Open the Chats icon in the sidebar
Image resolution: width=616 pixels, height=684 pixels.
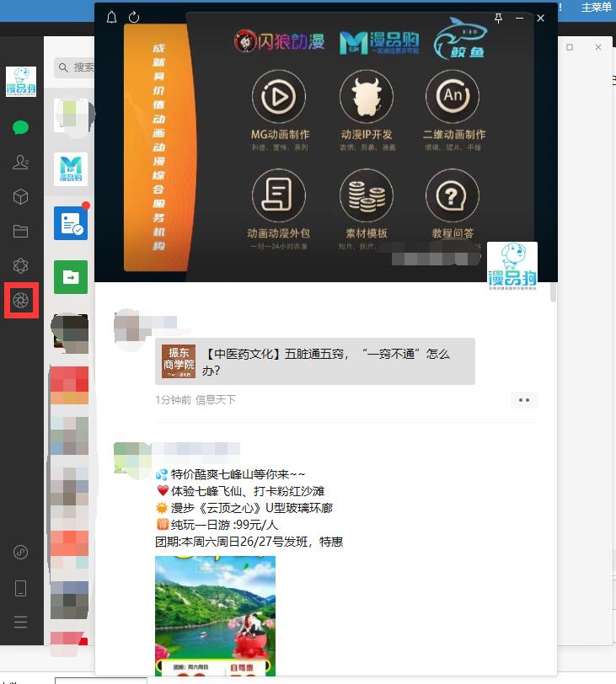pyautogui.click(x=20, y=127)
